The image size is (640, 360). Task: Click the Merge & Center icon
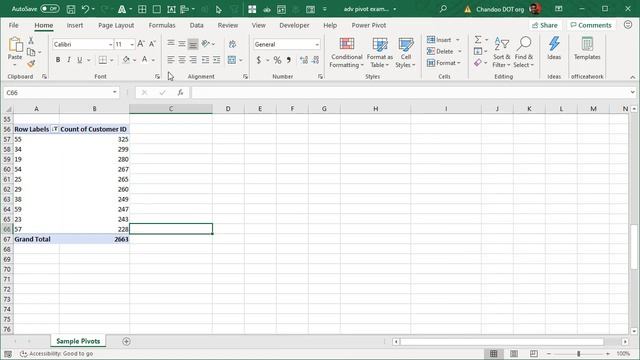pyautogui.click(x=232, y=60)
